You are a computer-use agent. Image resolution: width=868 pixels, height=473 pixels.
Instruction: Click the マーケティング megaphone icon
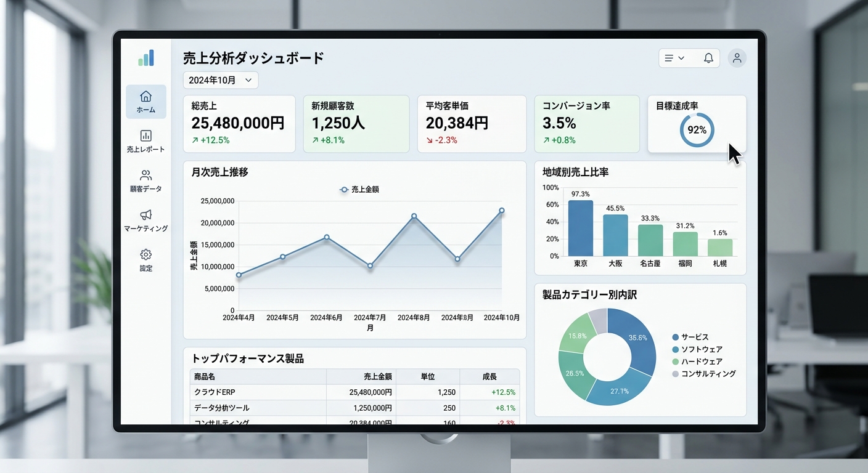145,215
